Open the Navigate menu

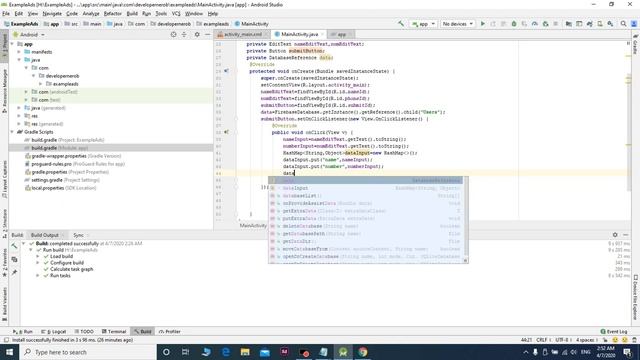point(52,13)
